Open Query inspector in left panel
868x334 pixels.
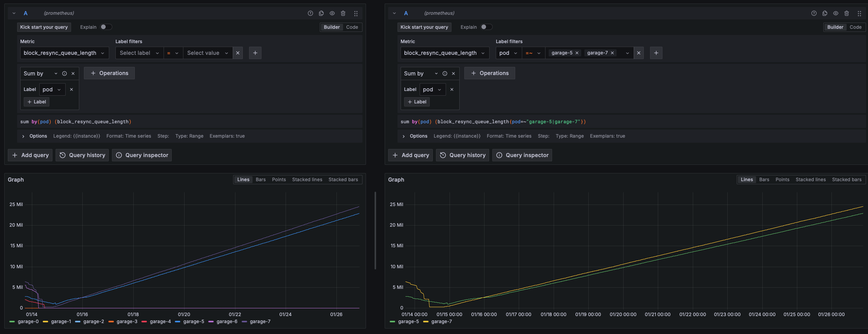(142, 155)
